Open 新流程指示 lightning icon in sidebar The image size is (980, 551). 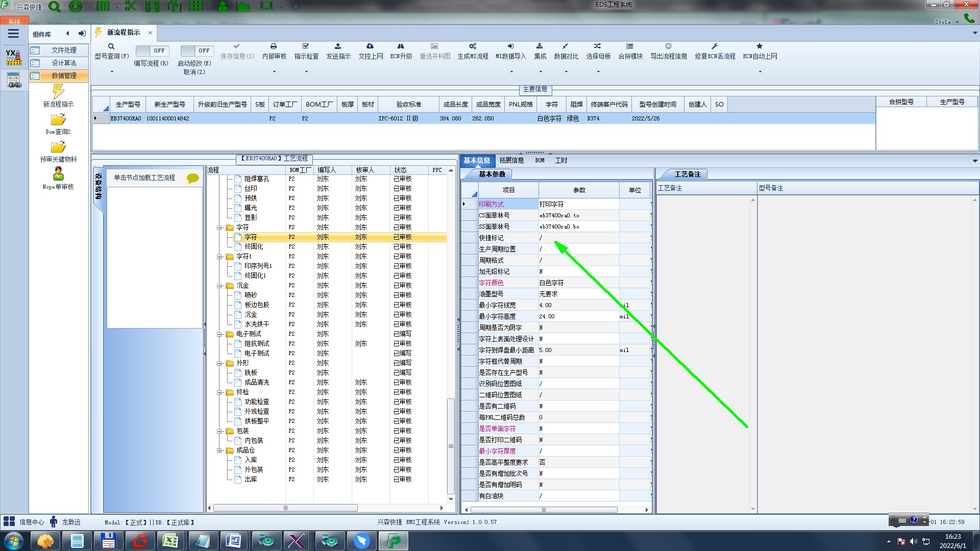58,92
